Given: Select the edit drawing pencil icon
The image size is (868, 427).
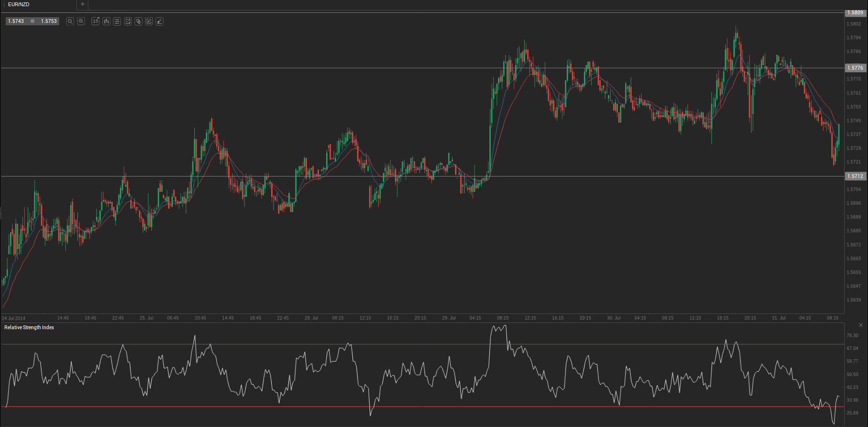Looking at the screenshot, I should tap(149, 21).
